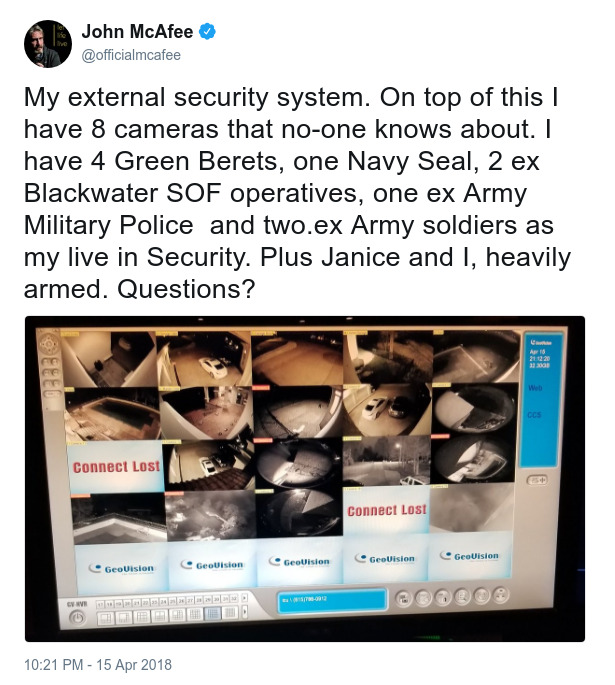Choose the last grid layout icon
The height and width of the screenshot is (685, 615).
(x=230, y=613)
